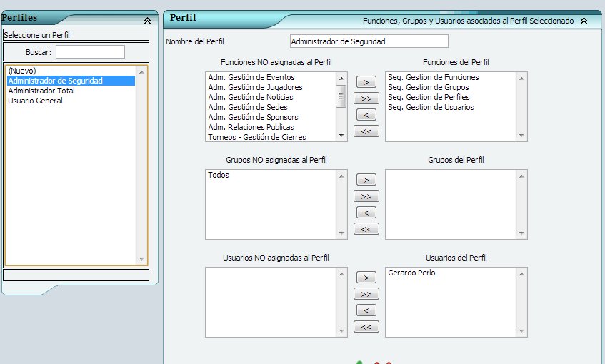Remove all groups from profile with << button
The image size is (605, 364).
click(x=366, y=229)
